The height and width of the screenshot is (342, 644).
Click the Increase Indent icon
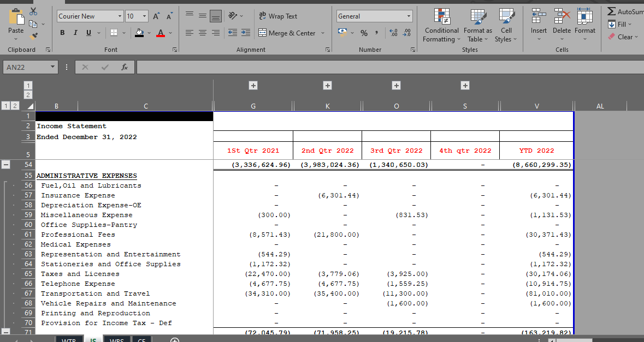(246, 33)
